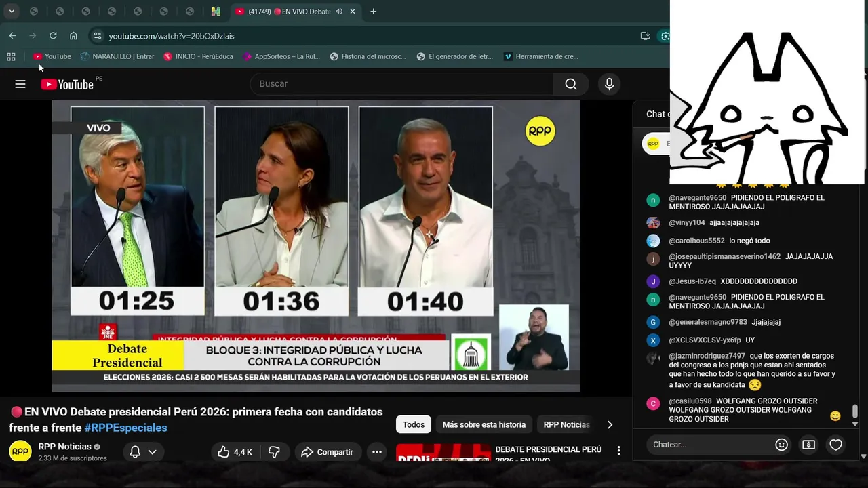Dislike the video
Image resolution: width=868 pixels, height=488 pixels.
pyautogui.click(x=275, y=452)
